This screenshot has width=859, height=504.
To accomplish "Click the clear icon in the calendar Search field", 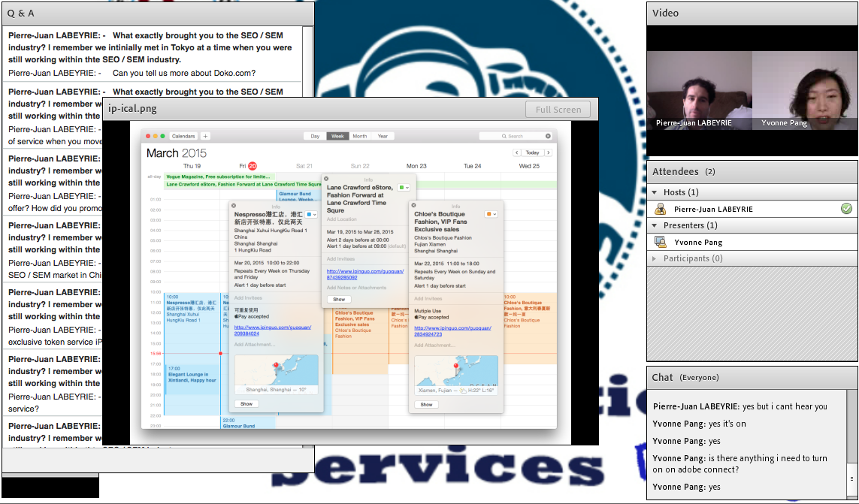I will 548,136.
